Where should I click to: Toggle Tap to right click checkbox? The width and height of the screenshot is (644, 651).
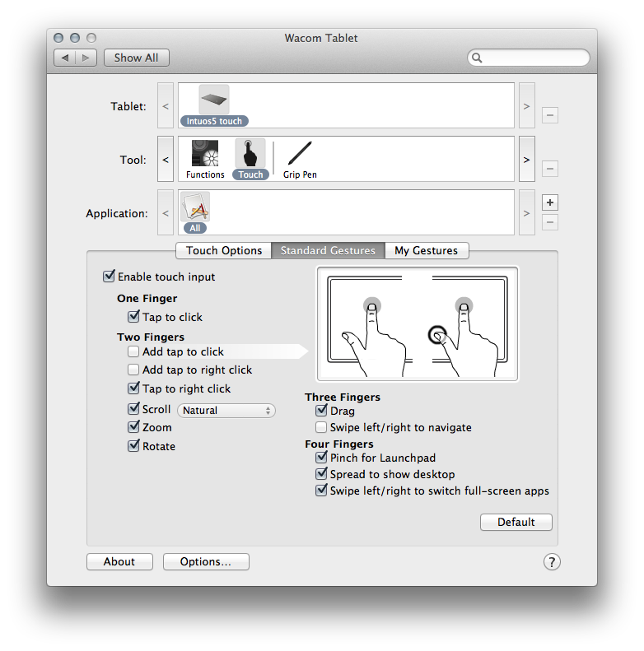click(x=133, y=388)
